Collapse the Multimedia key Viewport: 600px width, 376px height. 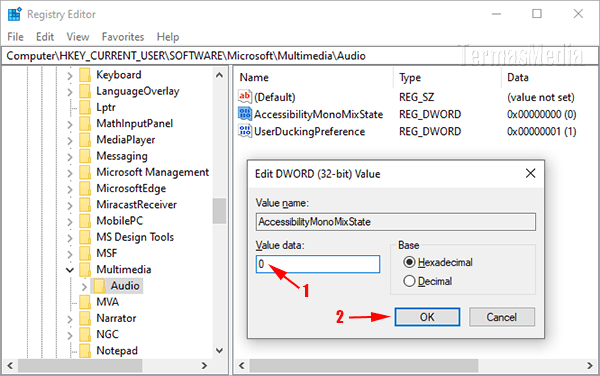click(x=70, y=270)
